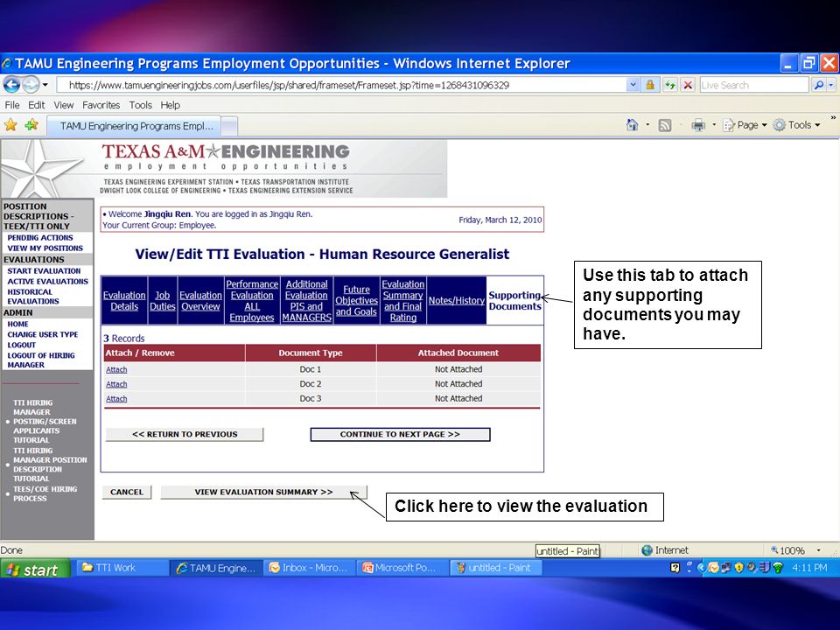Click the RSS feeds icon
This screenshot has width=840, height=630.
pos(665,125)
